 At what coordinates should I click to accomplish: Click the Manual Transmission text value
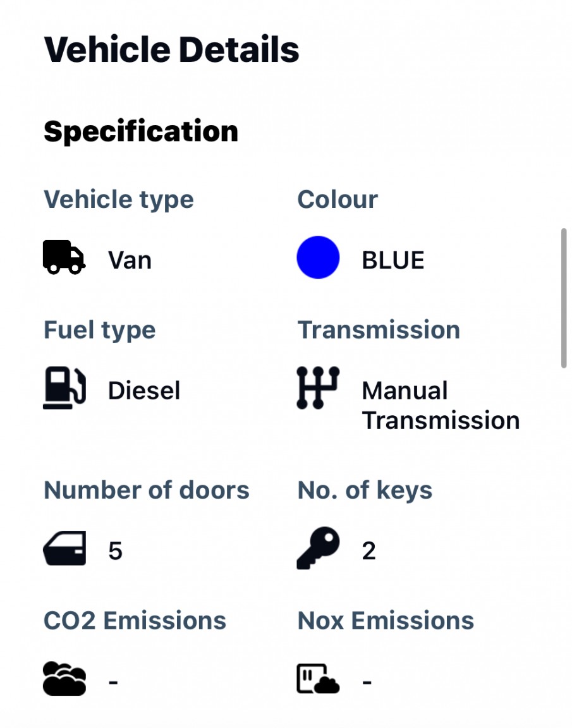click(x=441, y=404)
